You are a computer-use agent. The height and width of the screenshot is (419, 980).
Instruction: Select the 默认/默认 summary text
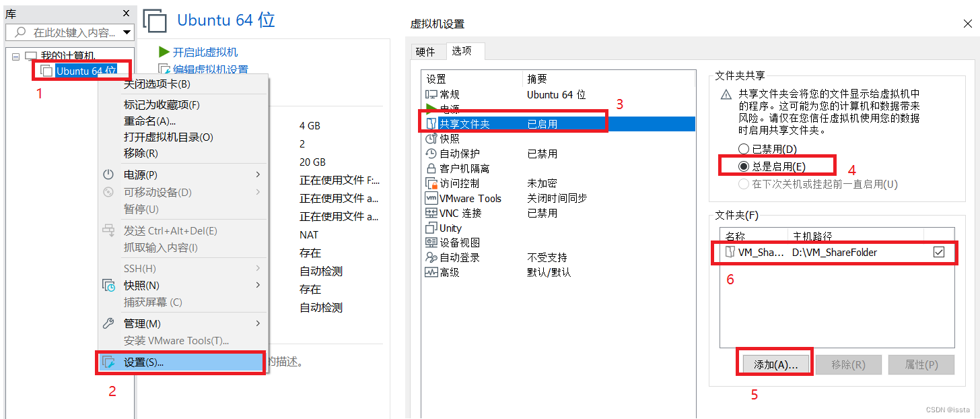pos(549,272)
